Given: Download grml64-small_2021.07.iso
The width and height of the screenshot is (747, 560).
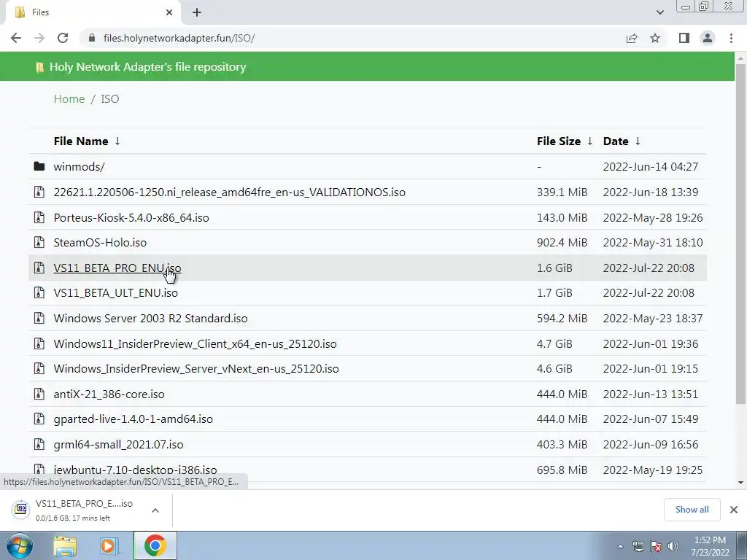Looking at the screenshot, I should pyautogui.click(x=119, y=444).
